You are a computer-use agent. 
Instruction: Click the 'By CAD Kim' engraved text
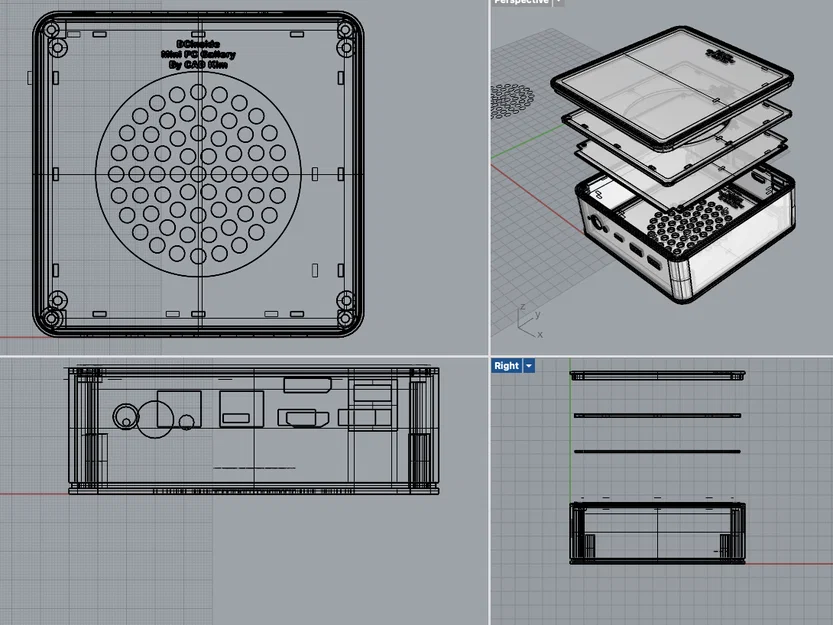coord(197,64)
